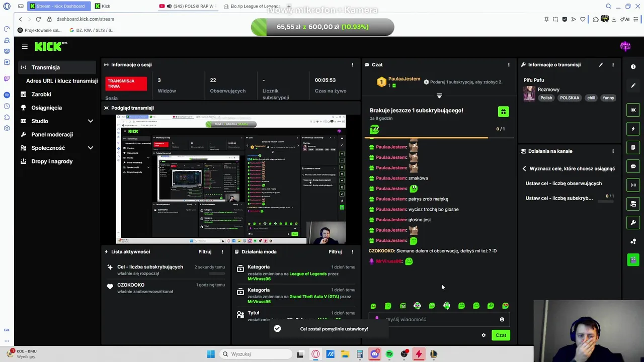Toggle the chat bubble widget icon

(633, 166)
